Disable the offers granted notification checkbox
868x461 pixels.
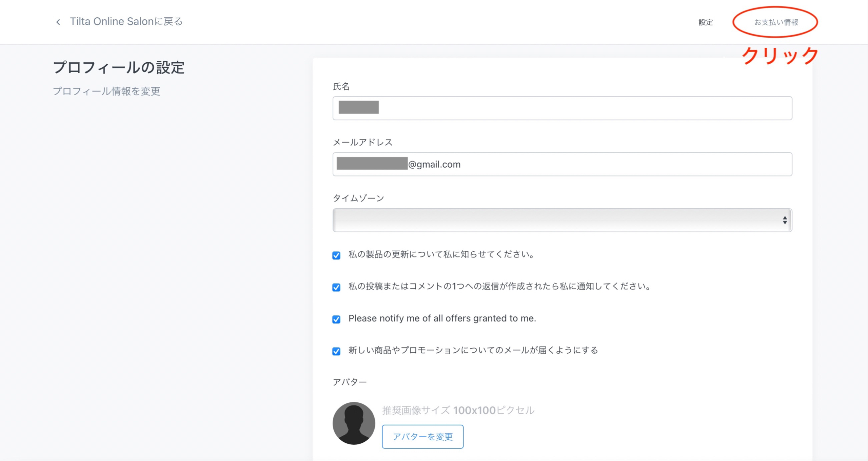coord(336,319)
